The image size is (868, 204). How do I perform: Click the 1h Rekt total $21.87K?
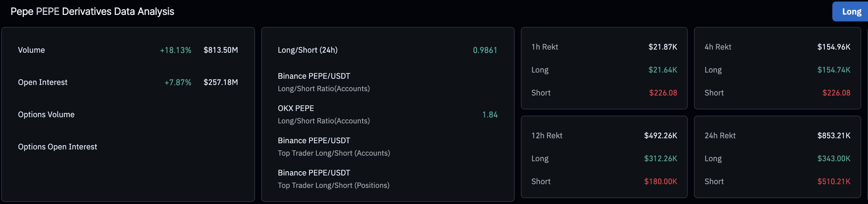(662, 47)
